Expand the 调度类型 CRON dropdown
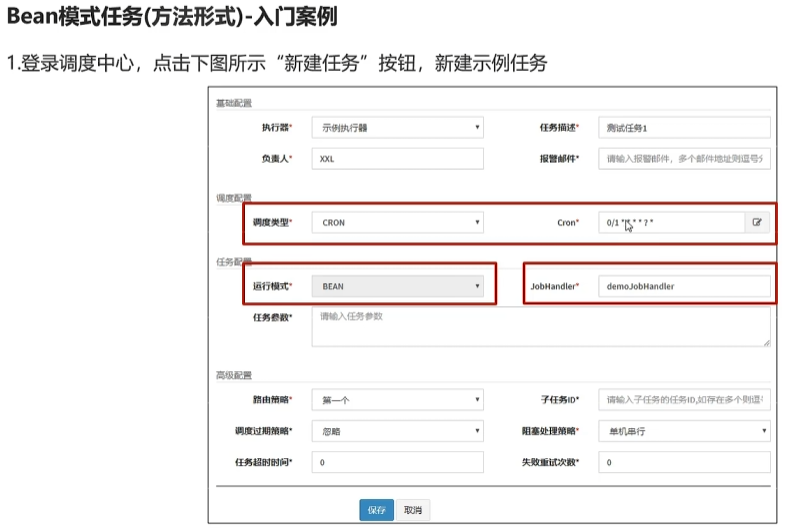Image resolution: width=792 pixels, height=528 pixels. point(397,223)
